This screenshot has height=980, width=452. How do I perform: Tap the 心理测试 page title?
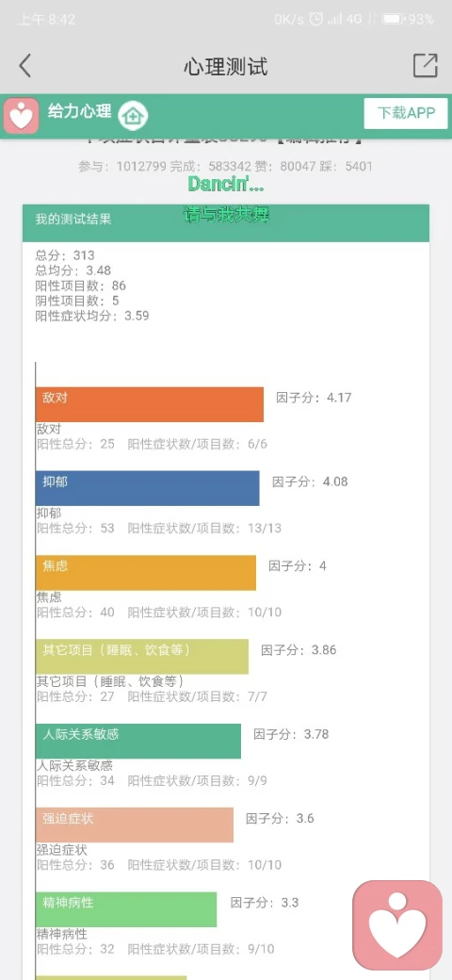(225, 66)
